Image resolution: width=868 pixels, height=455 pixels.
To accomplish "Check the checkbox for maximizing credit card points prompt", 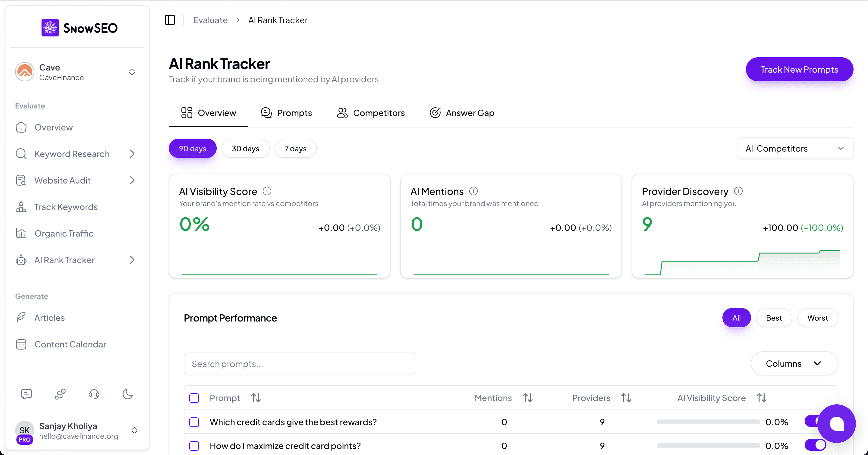I will point(194,445).
